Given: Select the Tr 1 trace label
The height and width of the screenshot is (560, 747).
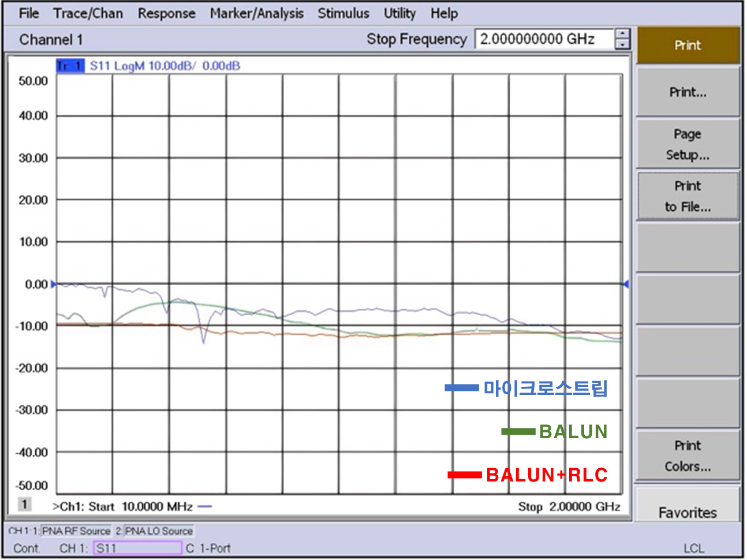Looking at the screenshot, I should 70,66.
